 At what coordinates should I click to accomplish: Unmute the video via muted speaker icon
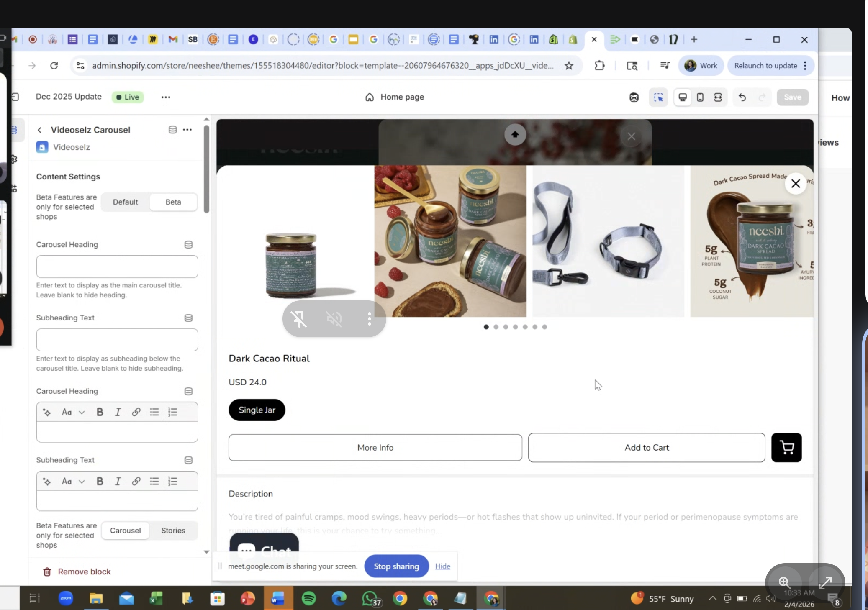click(x=334, y=319)
